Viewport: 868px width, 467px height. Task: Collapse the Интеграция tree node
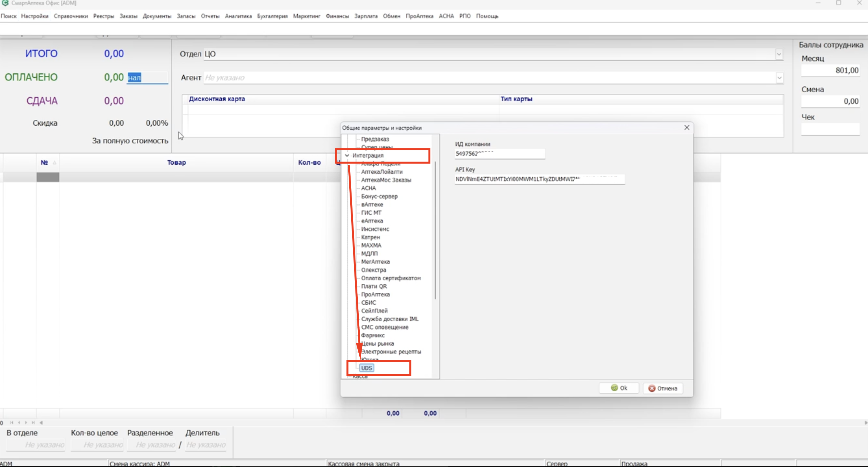(347, 156)
